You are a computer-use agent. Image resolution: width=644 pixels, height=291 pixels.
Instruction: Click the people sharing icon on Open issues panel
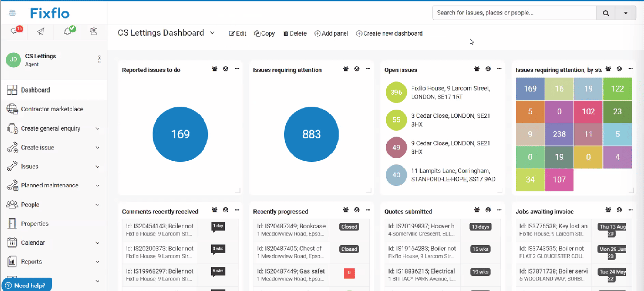click(x=477, y=68)
